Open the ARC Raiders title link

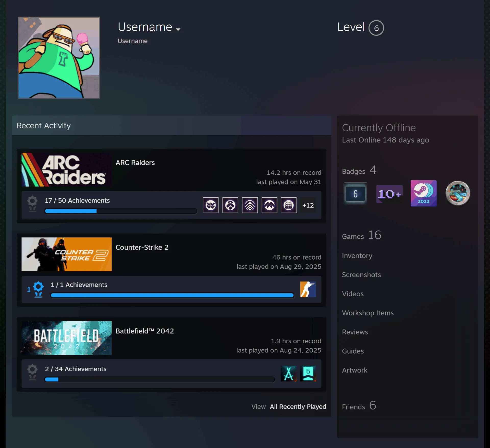(x=135, y=163)
